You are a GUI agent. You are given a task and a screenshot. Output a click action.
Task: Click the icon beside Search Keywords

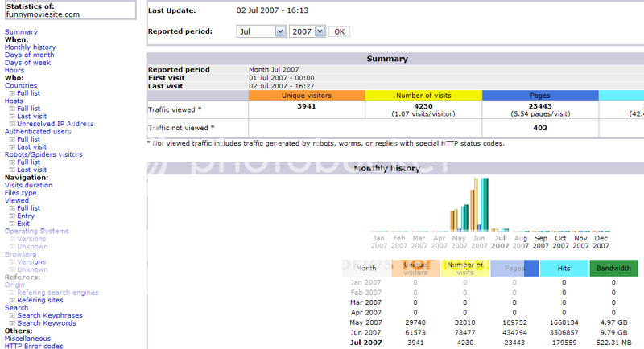[x=12, y=323]
